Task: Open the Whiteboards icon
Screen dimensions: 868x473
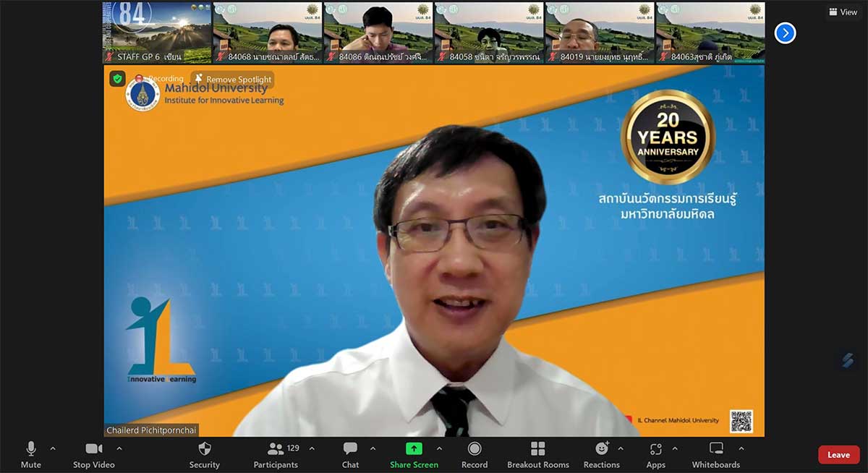Action: click(x=715, y=449)
